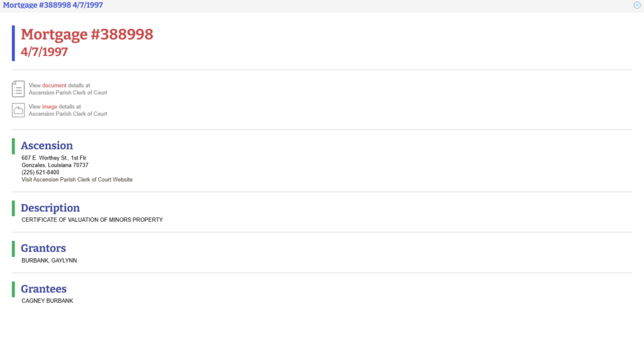Click the title bar text "Mortgage #388998 4/7/1997"
This screenshot has width=644, height=357.
53,5
